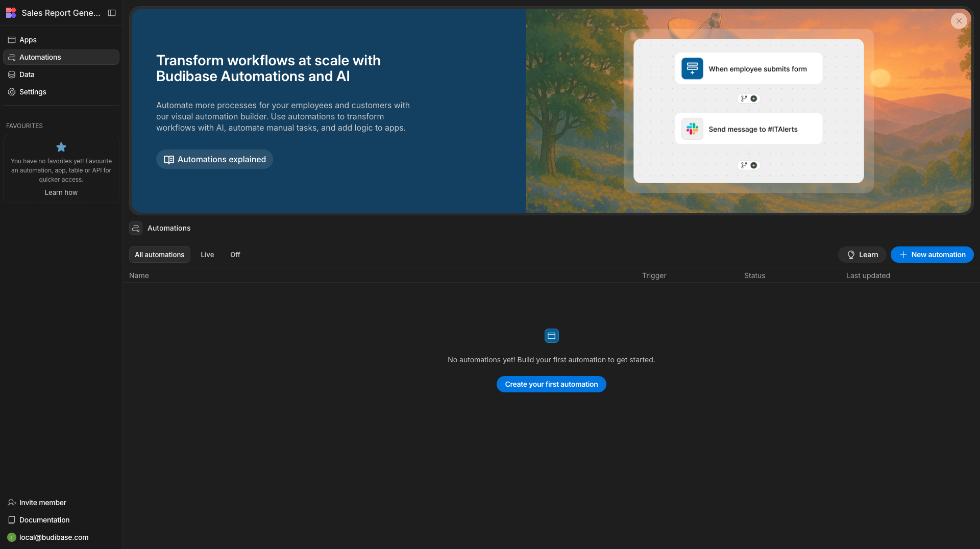Click the Last updated column header
Image resolution: width=980 pixels, height=549 pixels.
coord(868,276)
